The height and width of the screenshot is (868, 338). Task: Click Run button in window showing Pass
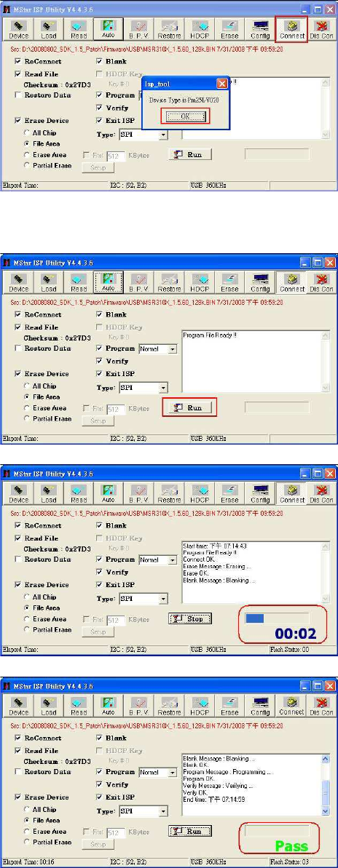tap(189, 832)
